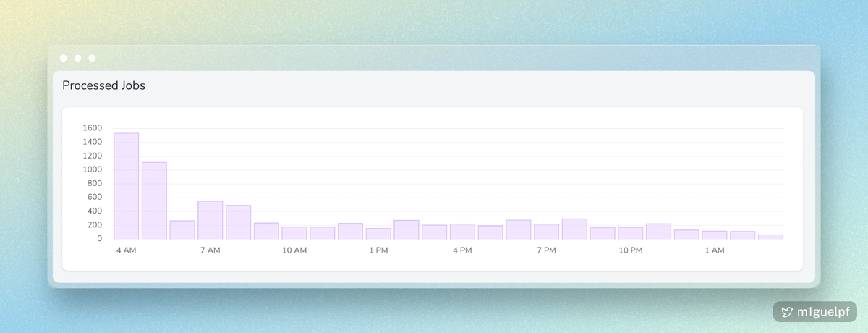Click the last, shortest bar on the right
The image size is (868, 333).
[x=770, y=237]
